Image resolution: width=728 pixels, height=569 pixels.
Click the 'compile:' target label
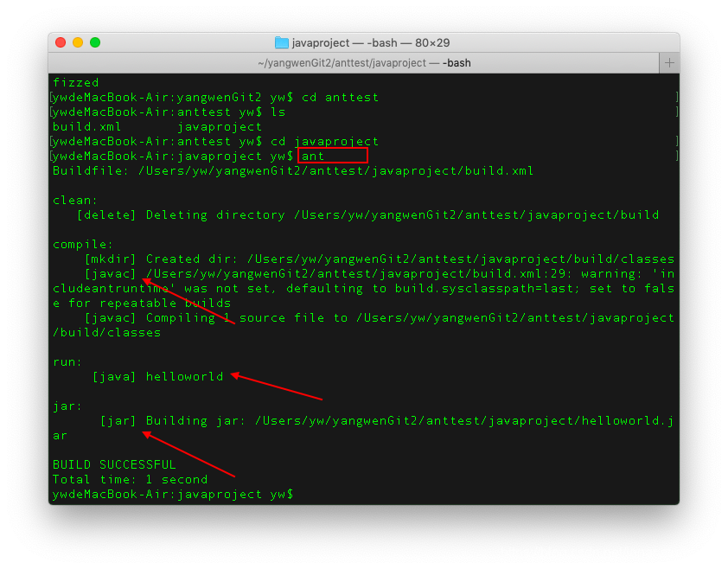click(83, 245)
